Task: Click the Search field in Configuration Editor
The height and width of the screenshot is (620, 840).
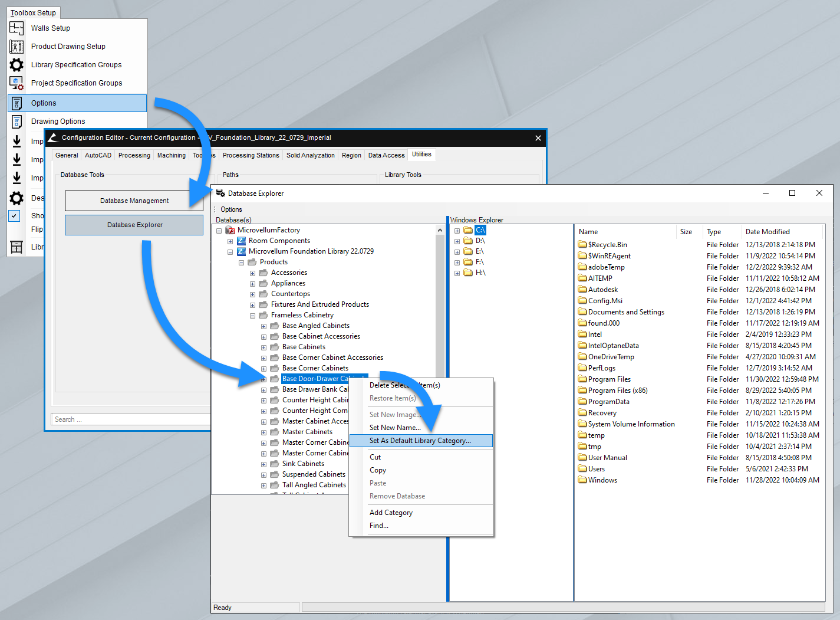Action: (x=131, y=419)
